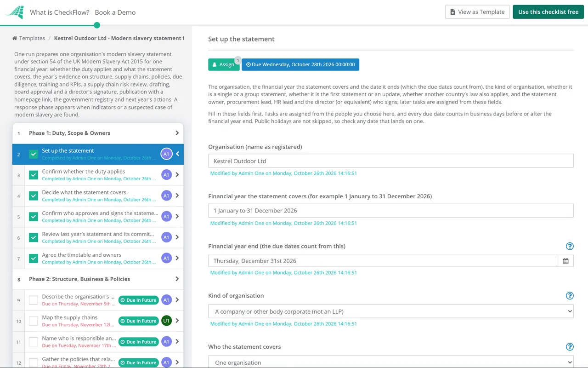Expand chevron on Map the supply chains

tap(177, 321)
